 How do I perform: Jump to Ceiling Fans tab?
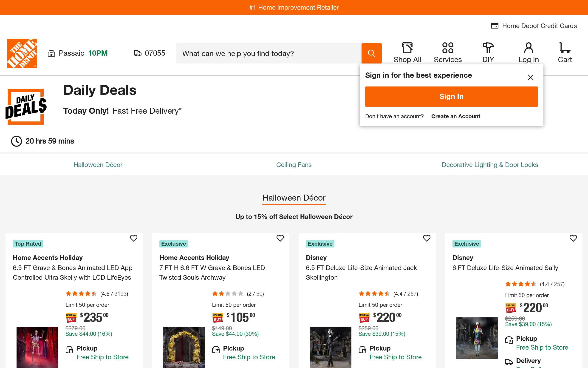pos(294,165)
